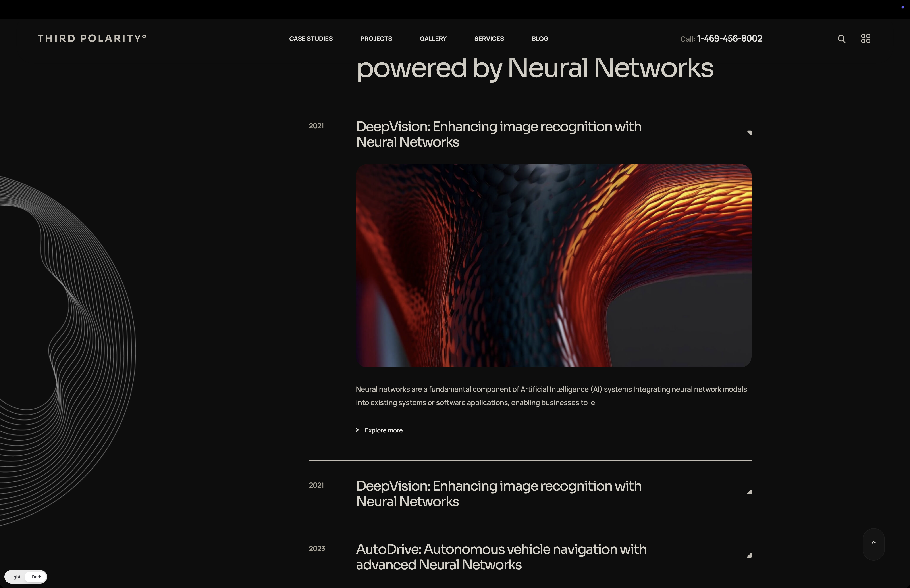The width and height of the screenshot is (910, 588).
Task: Expand the second DeepVision accordion arrow
Action: (749, 492)
